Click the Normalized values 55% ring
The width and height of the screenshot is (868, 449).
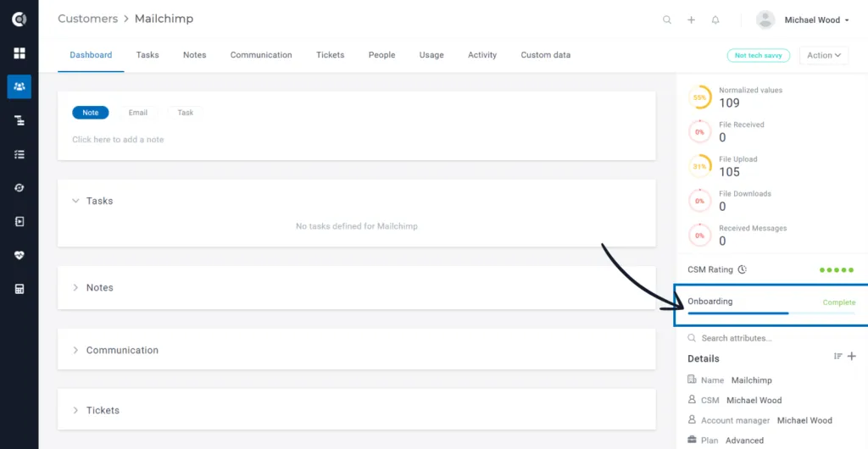click(x=699, y=97)
